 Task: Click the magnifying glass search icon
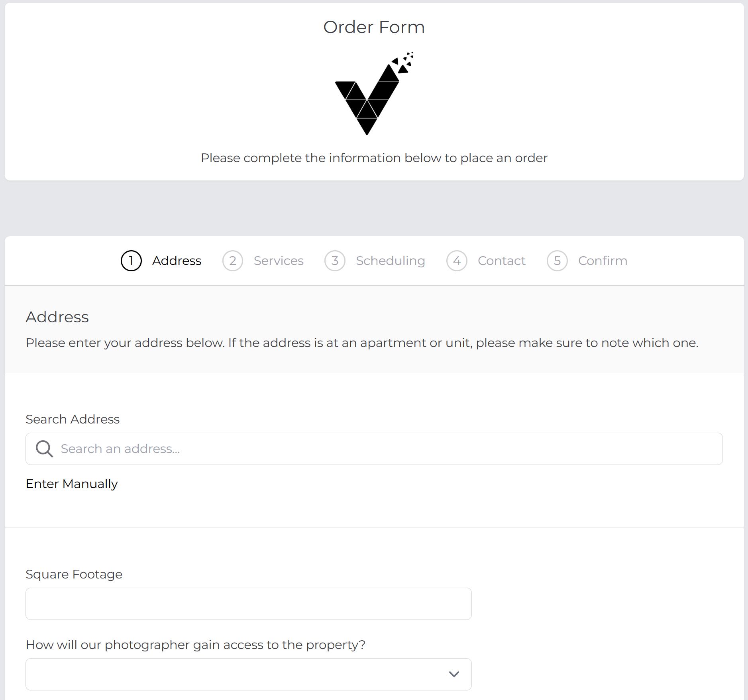44,449
